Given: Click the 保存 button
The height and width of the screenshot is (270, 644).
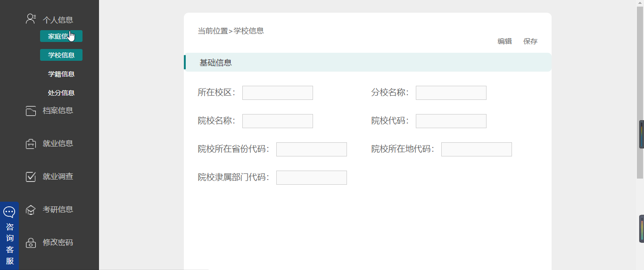Looking at the screenshot, I should pyautogui.click(x=530, y=41).
